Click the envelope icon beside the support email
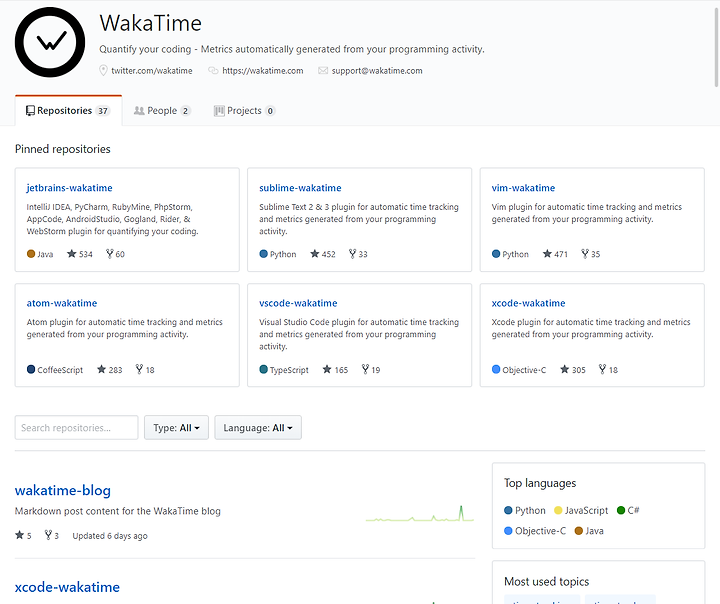 tap(323, 70)
